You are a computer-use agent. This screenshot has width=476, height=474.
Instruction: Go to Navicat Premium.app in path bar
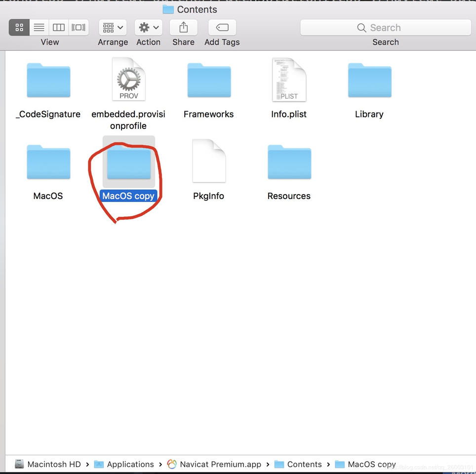[x=214, y=464]
